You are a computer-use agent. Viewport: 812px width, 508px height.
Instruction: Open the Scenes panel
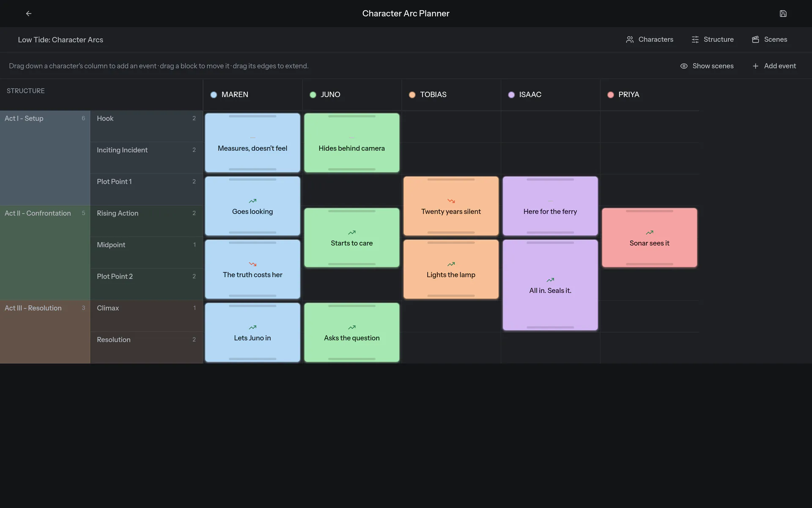click(x=769, y=39)
